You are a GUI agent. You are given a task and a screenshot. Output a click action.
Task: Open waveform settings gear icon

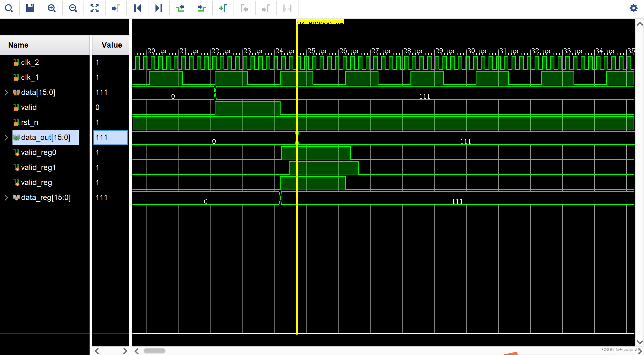633,8
